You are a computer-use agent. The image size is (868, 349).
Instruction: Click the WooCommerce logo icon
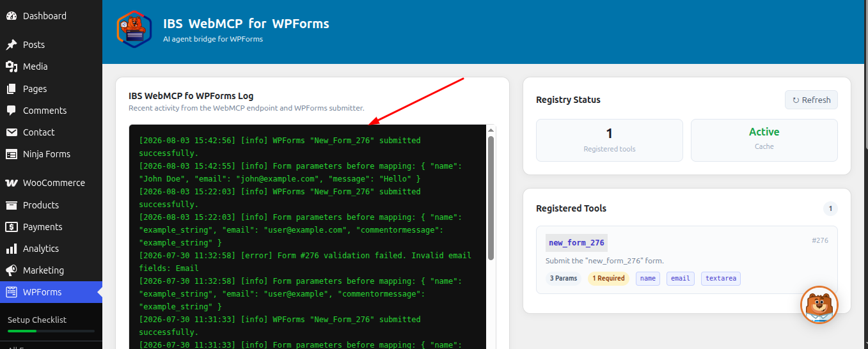(12, 183)
